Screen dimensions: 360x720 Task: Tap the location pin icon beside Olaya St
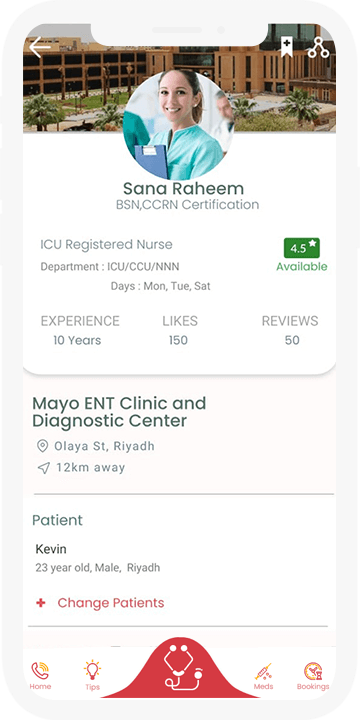(x=42, y=446)
